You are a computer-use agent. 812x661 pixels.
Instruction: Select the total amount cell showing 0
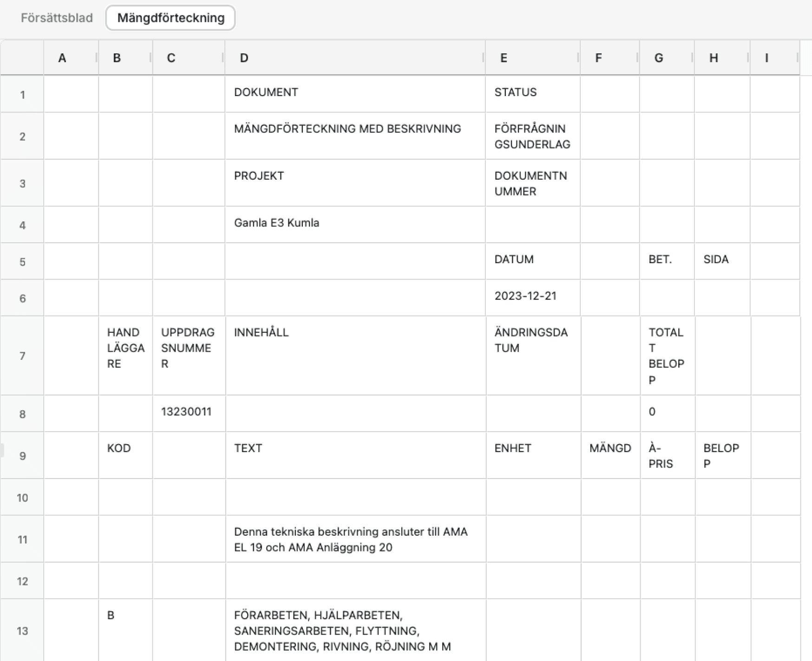tap(668, 414)
